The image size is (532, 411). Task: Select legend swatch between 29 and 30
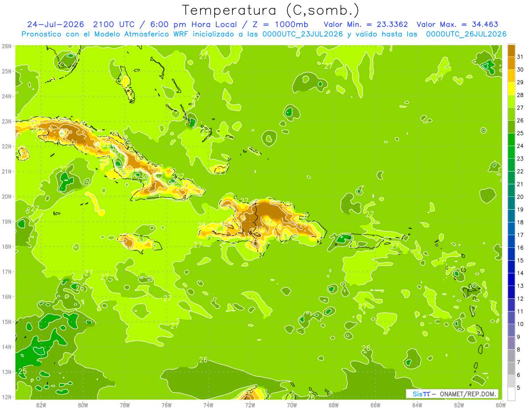pyautogui.click(x=511, y=76)
